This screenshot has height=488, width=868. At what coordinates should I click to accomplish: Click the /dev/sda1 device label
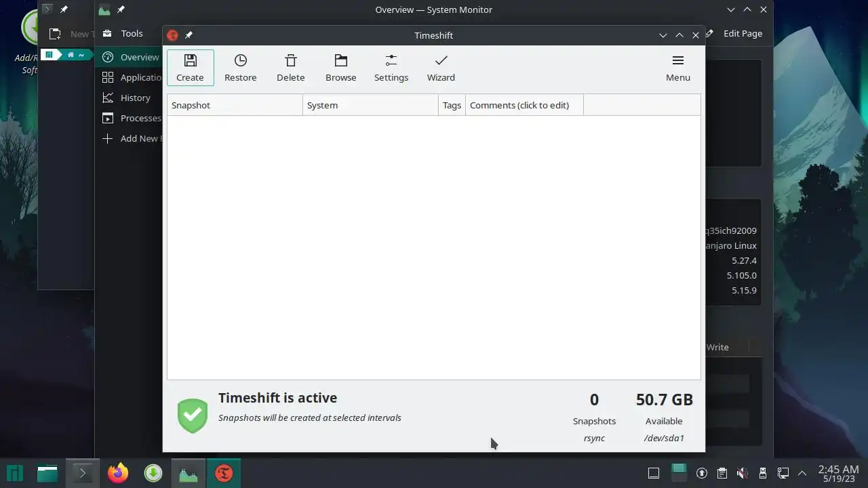coord(664,438)
